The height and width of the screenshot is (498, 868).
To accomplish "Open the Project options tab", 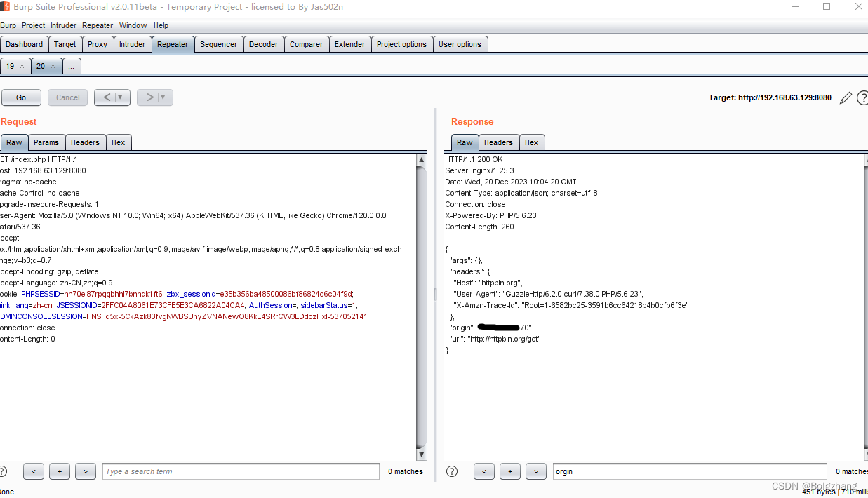I will pos(401,44).
